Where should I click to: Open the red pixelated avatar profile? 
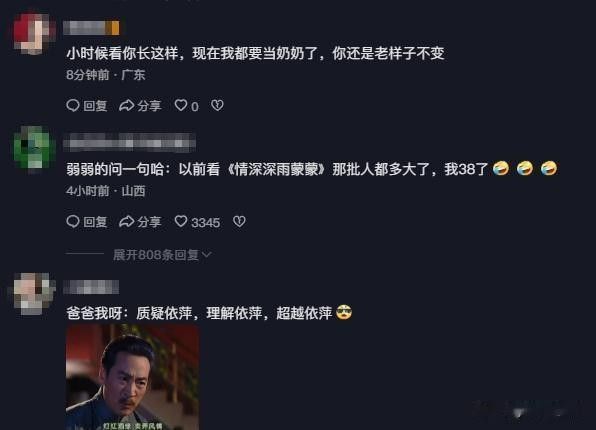pyautogui.click(x=33, y=33)
